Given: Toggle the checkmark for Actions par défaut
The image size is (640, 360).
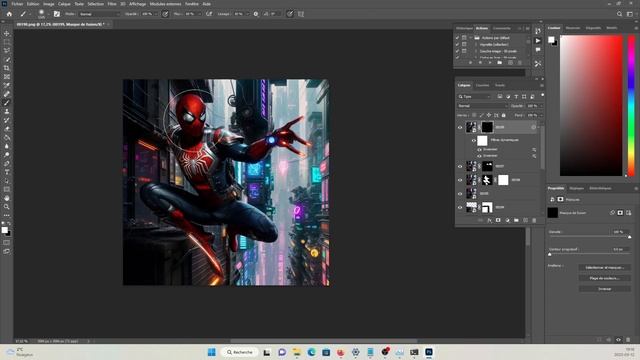Looking at the screenshot, I should (457, 38).
